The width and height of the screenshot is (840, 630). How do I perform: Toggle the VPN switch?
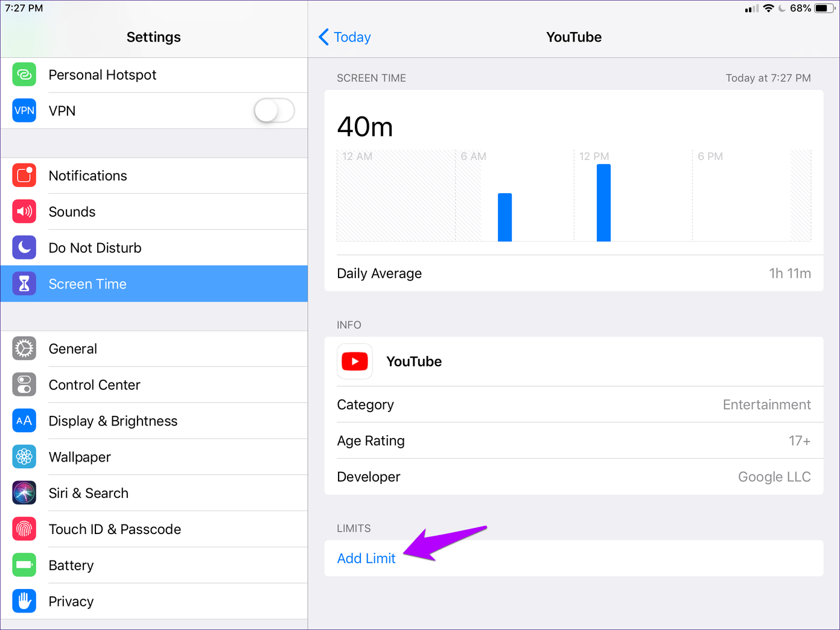click(x=274, y=111)
